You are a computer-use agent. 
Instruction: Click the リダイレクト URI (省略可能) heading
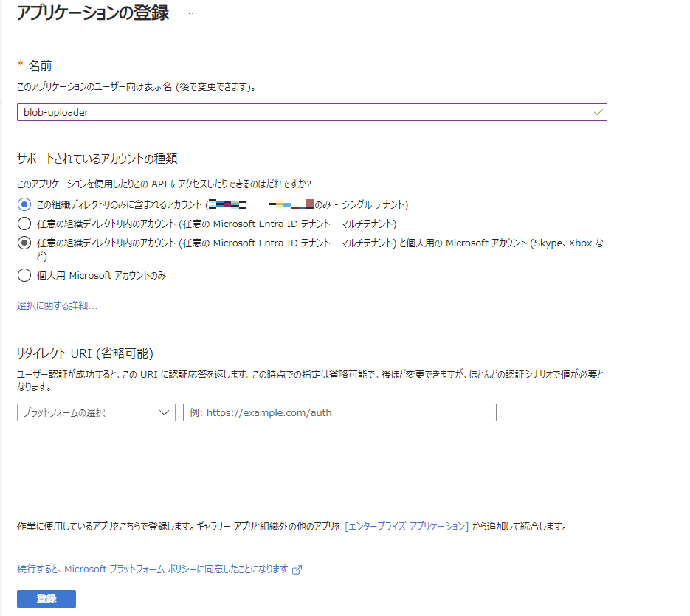(85, 354)
